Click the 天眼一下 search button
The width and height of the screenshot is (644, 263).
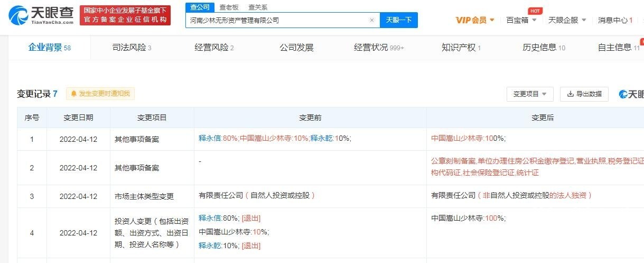pyautogui.click(x=398, y=20)
